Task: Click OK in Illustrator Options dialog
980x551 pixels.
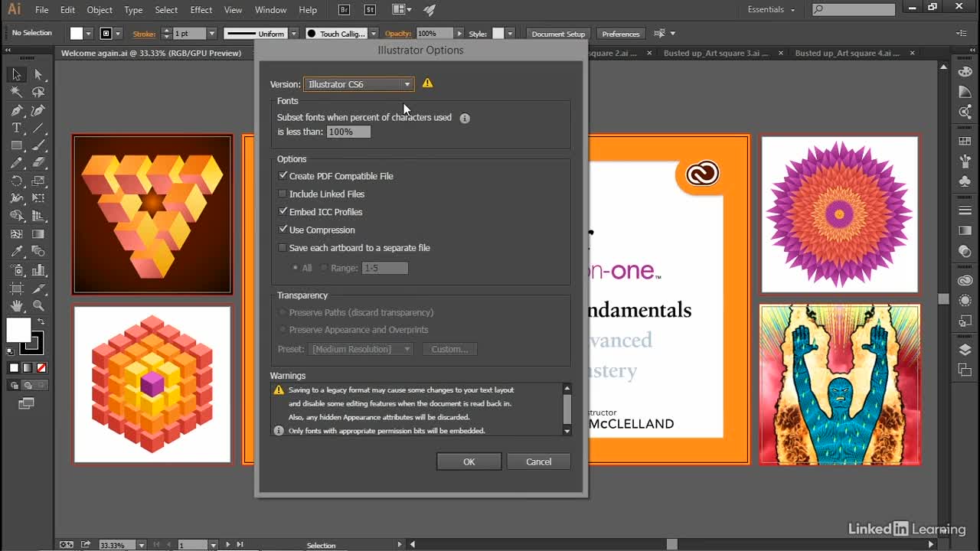Action: point(469,461)
